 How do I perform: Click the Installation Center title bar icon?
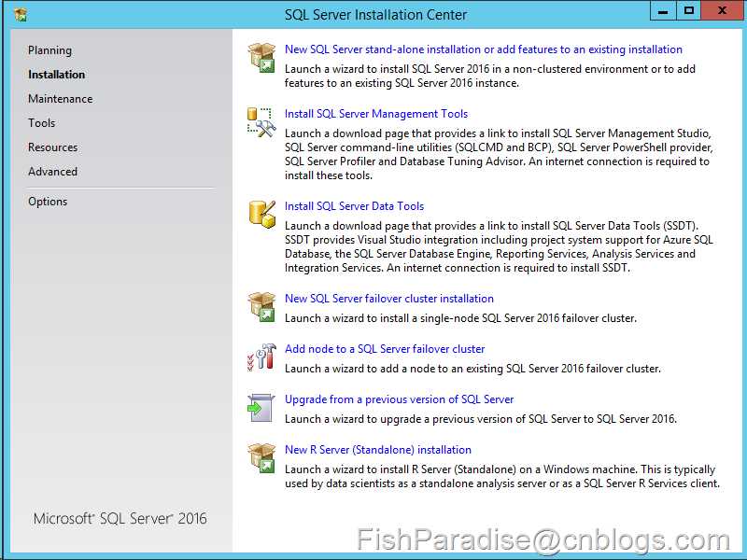21,15
